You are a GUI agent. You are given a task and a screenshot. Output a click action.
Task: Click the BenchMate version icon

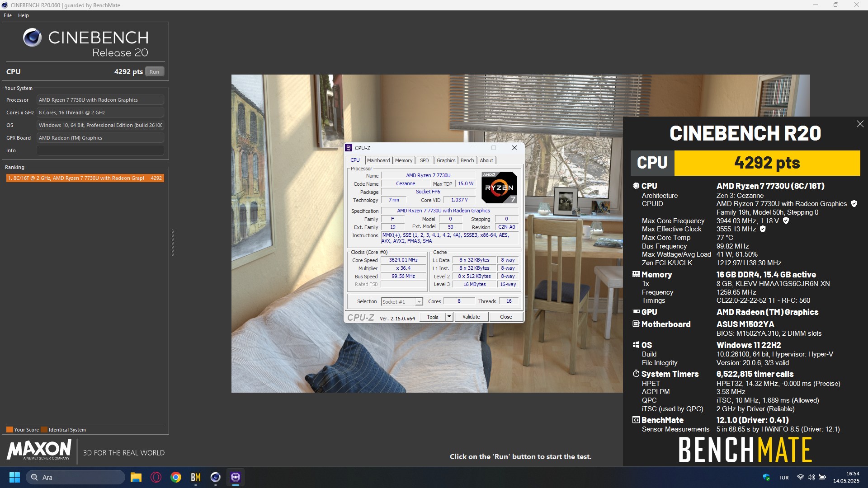pyautogui.click(x=636, y=420)
